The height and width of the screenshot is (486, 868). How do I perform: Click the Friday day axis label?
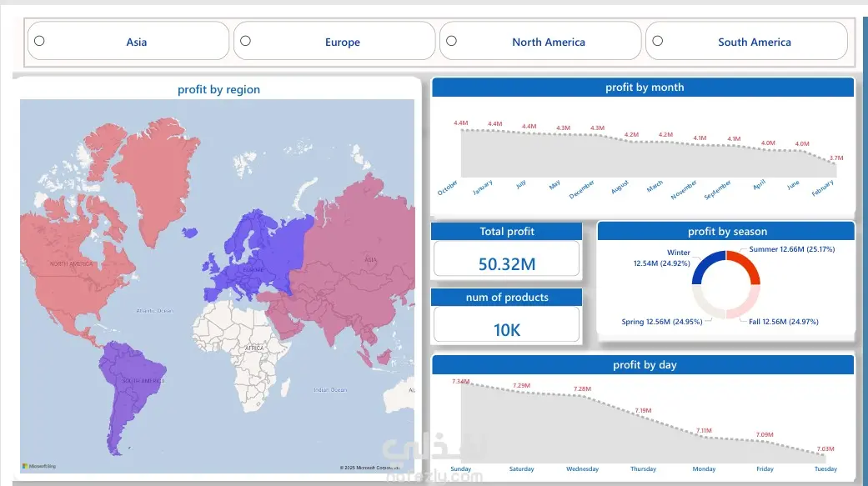coord(765,468)
